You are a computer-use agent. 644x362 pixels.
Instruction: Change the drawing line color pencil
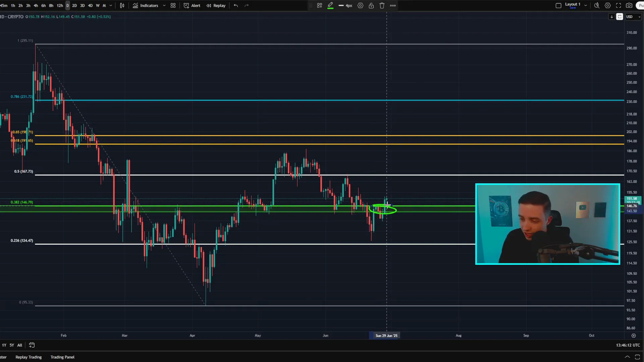click(x=330, y=5)
